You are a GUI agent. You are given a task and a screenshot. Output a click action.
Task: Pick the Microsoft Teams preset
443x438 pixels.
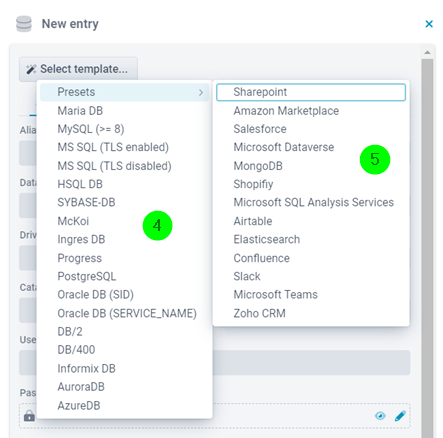pos(311,295)
